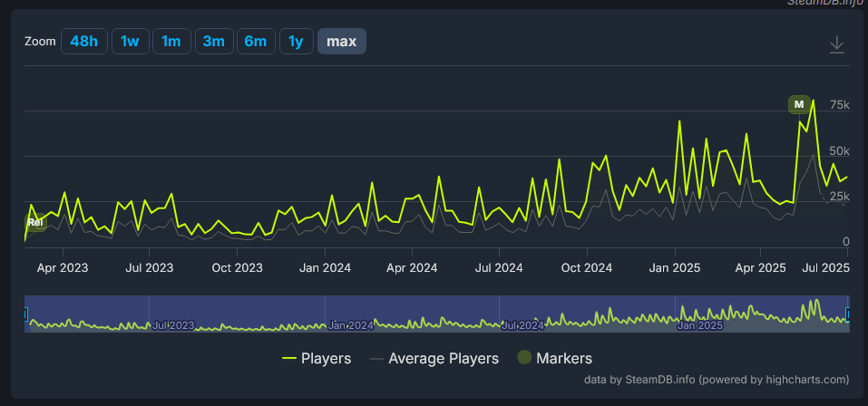Click navigator near Jul 2024 label

click(523, 325)
